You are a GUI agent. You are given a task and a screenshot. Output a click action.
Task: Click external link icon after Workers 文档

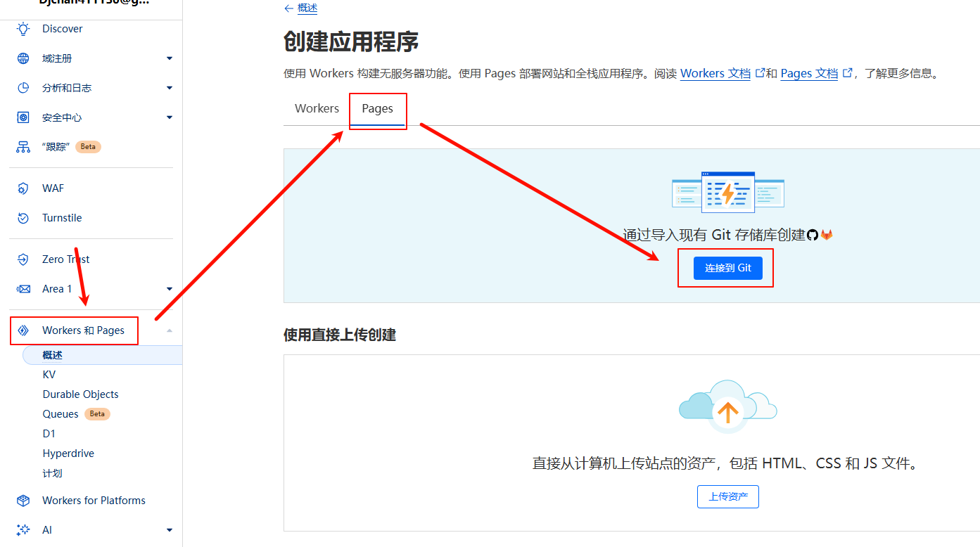759,72
